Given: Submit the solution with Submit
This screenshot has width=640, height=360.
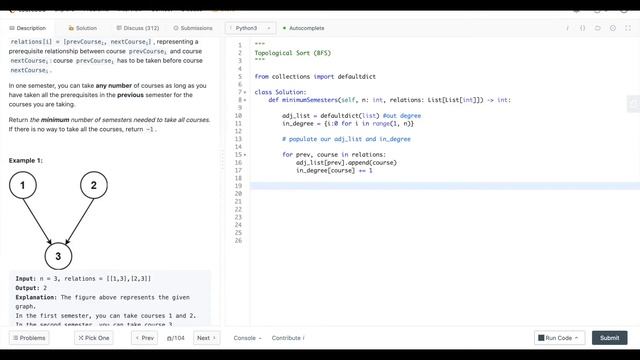Looking at the screenshot, I should coord(609,338).
